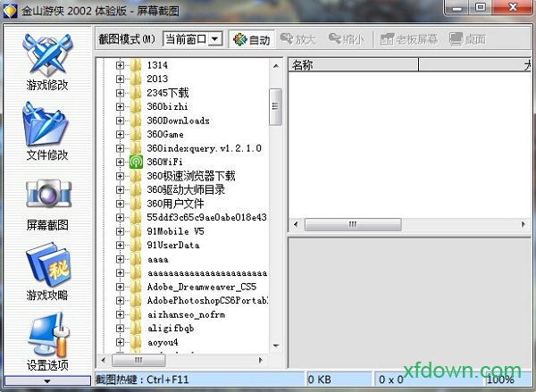The image size is (536, 392).
Task: Click the 老板屏幕 boss screen button
Action: (x=409, y=39)
